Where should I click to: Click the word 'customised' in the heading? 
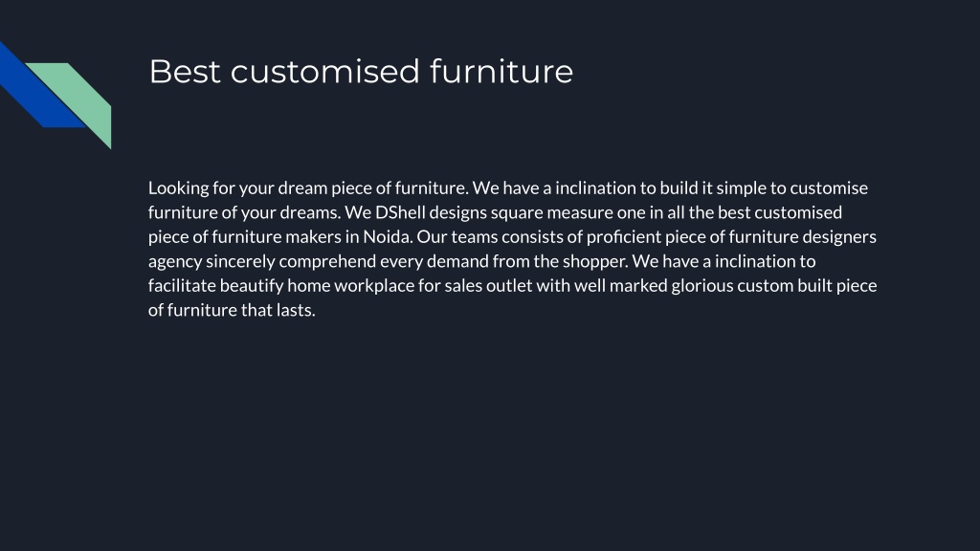[x=324, y=71]
